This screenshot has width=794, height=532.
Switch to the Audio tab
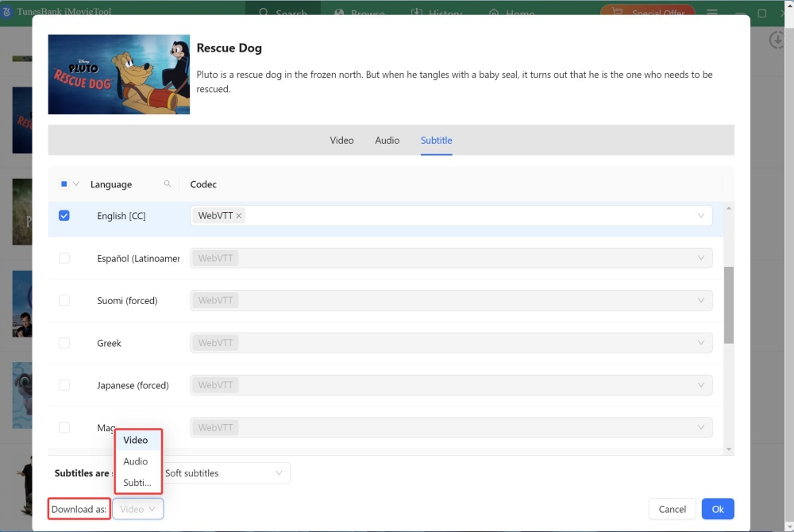(x=387, y=141)
